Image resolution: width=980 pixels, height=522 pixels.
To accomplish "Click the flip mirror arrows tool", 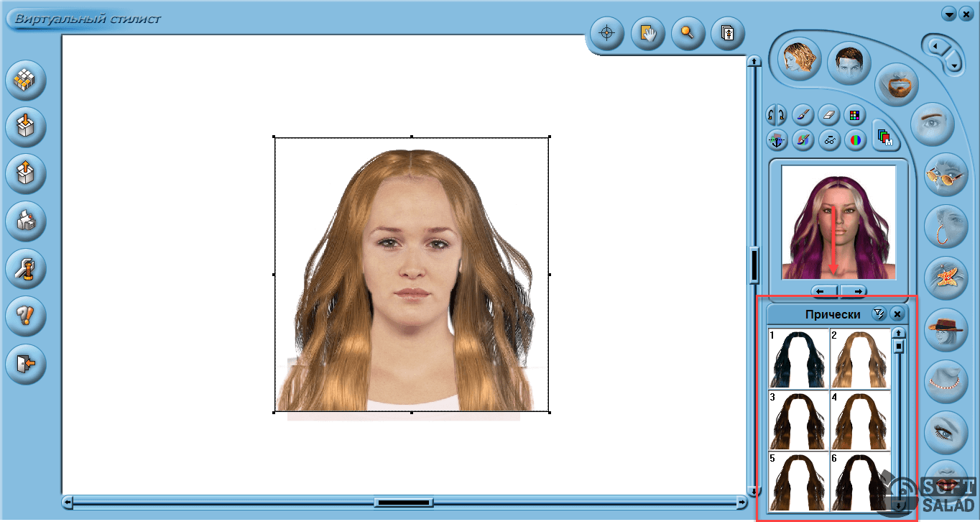I will [777, 114].
